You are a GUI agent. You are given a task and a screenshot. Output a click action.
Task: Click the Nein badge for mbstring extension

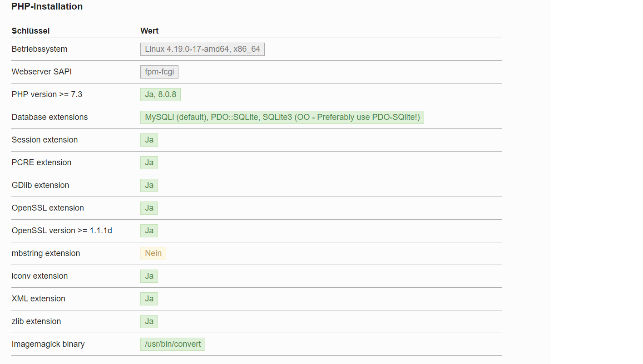click(153, 253)
